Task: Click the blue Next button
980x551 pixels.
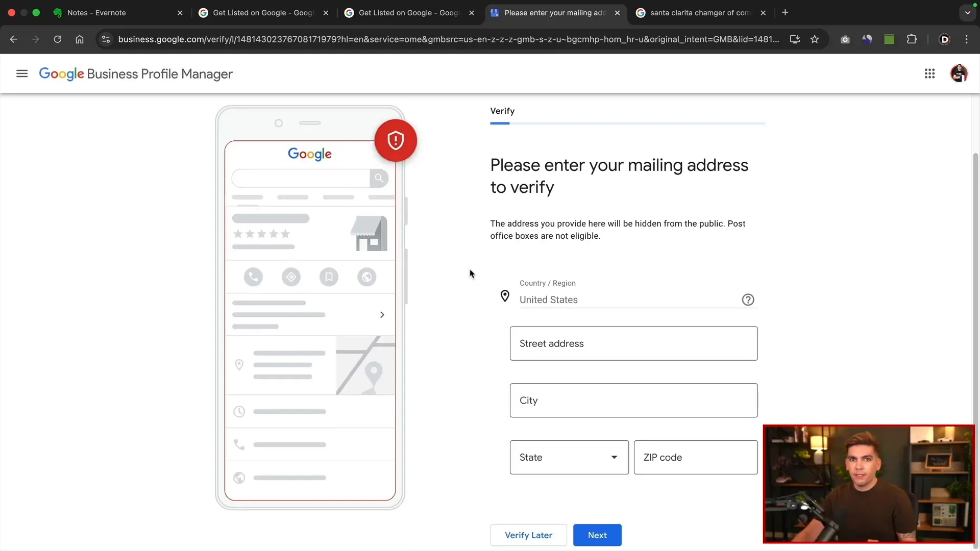Action: (x=597, y=535)
